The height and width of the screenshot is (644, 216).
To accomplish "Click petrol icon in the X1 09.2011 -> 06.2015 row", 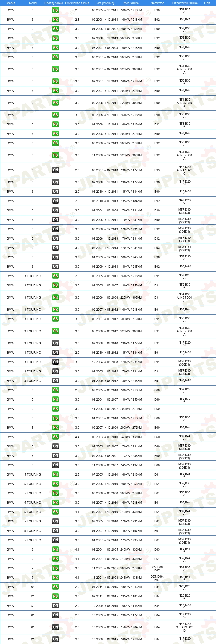I will coord(55,596).
